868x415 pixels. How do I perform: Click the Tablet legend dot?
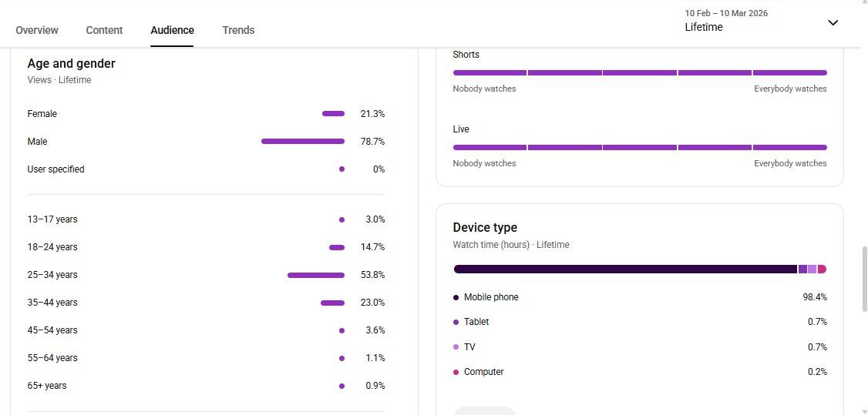pos(456,322)
